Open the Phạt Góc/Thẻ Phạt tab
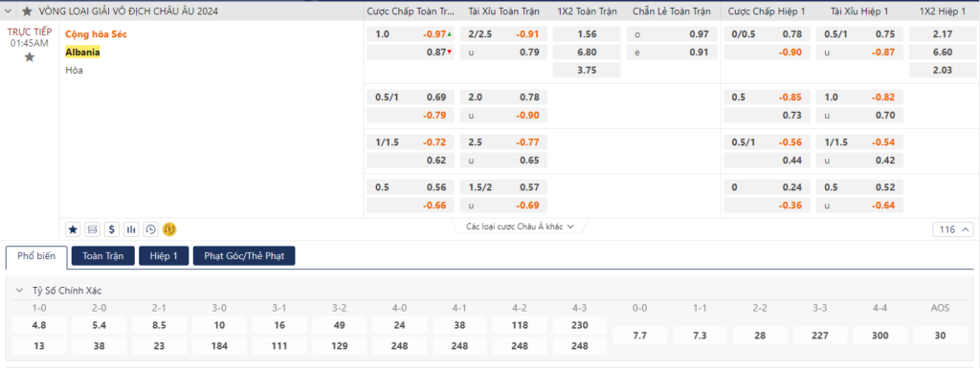The width and height of the screenshot is (980, 368). click(244, 256)
